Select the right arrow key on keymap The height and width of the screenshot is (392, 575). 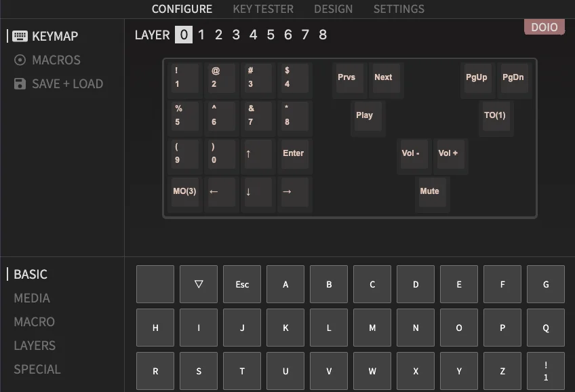pyautogui.click(x=294, y=192)
